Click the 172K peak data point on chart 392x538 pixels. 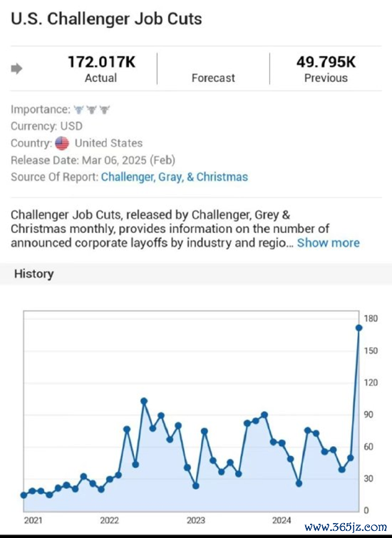point(359,328)
